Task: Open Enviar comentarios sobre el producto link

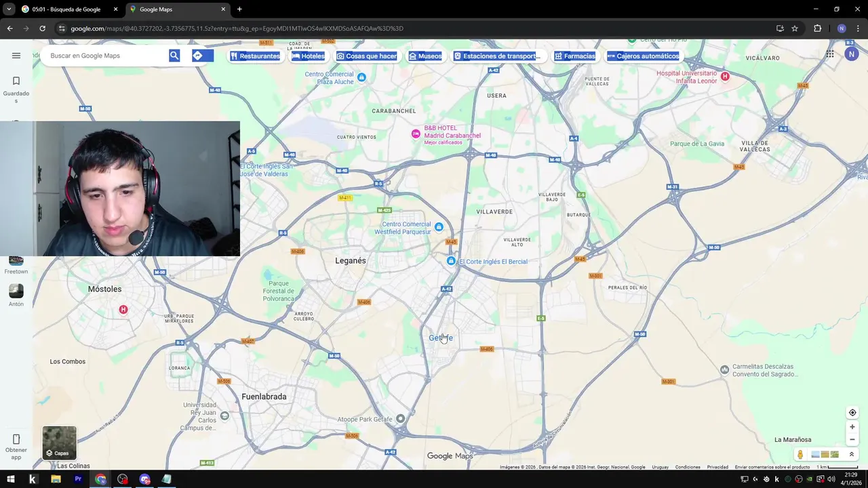Action: click(x=772, y=467)
